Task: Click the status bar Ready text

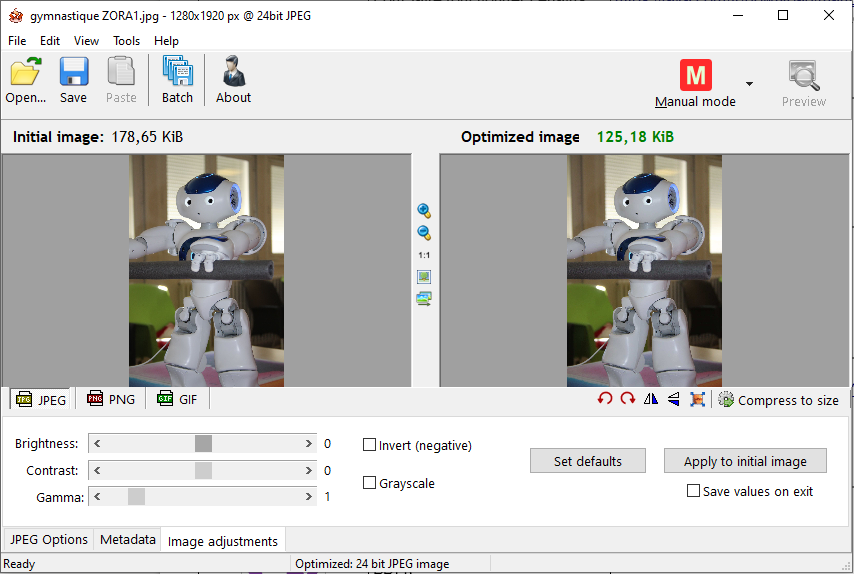Action: tap(19, 564)
